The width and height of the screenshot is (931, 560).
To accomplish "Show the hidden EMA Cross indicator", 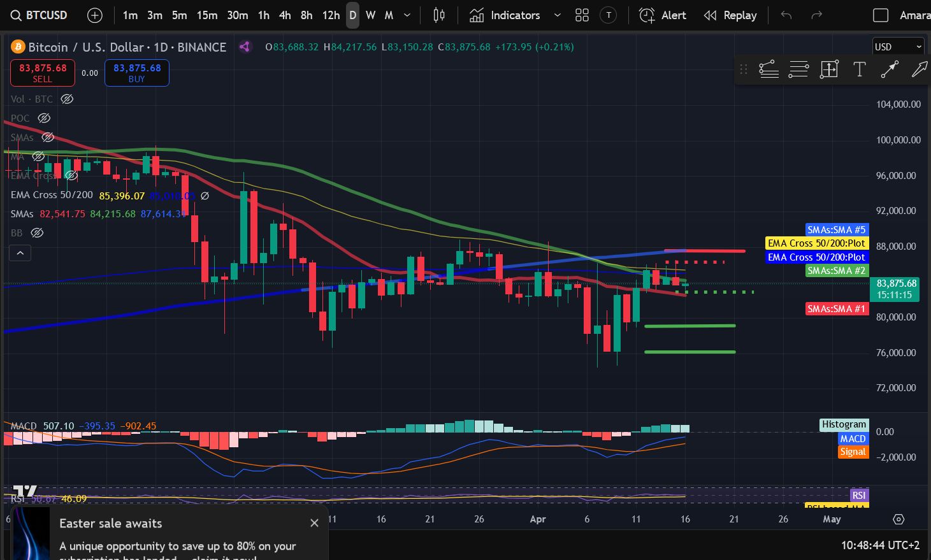I will coord(71,175).
